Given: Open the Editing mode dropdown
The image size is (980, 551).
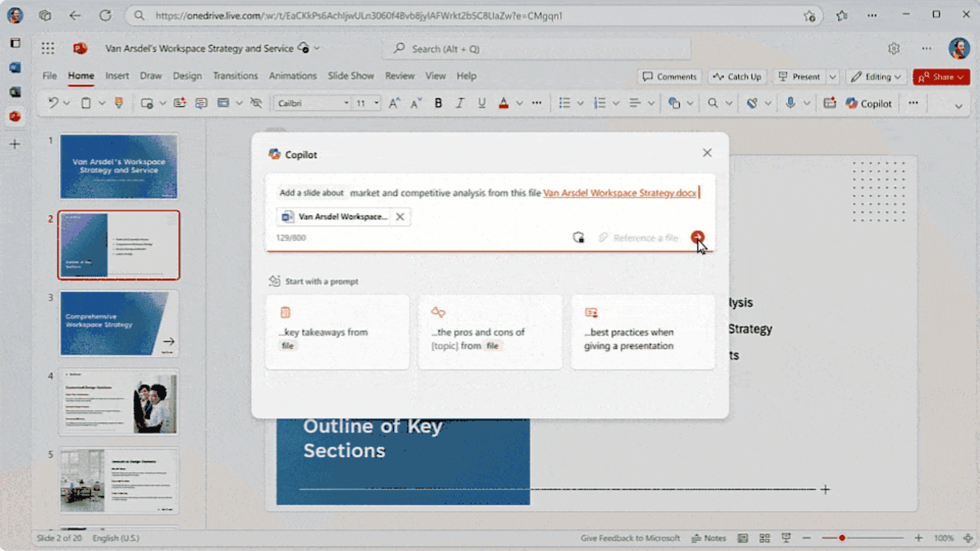Looking at the screenshot, I should coord(876,77).
